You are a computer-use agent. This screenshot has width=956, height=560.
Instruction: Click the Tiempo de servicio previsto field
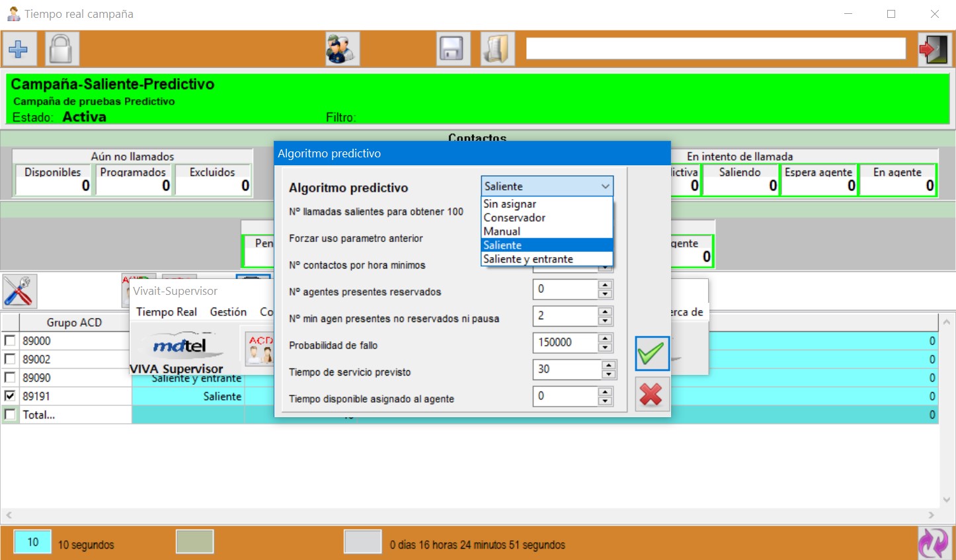click(x=567, y=370)
